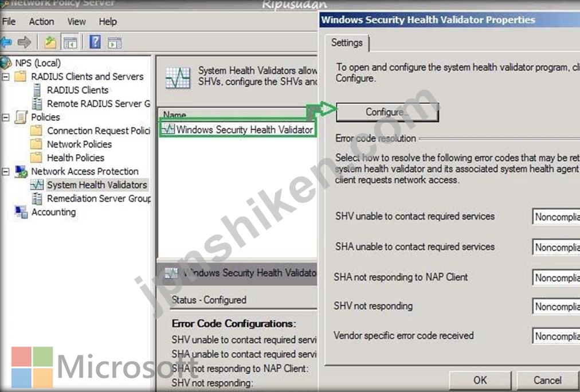Select the Windows Security Health Validator row
This screenshot has width=580, height=392.
pos(238,130)
